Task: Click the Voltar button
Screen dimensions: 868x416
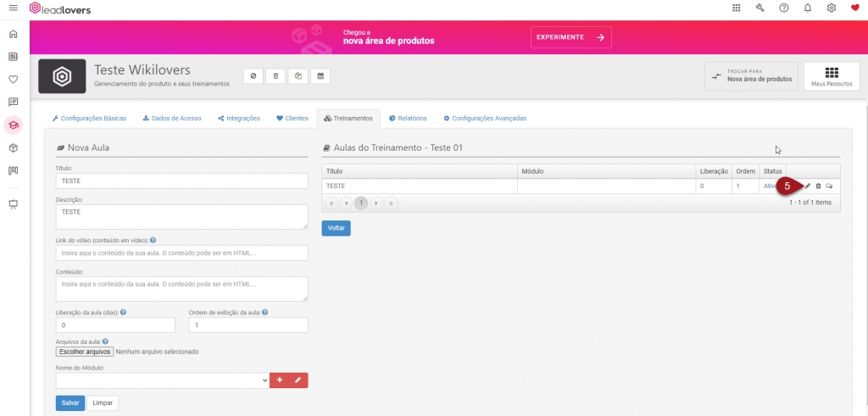Action: point(336,228)
